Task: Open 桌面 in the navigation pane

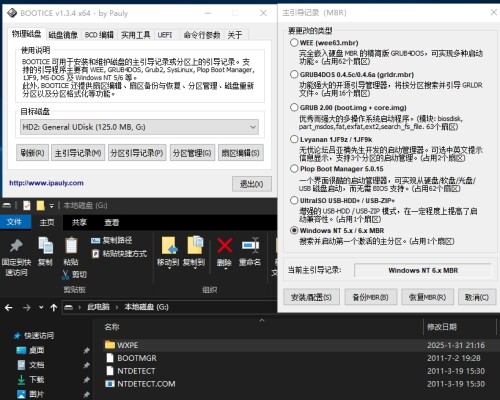Action: [36, 350]
